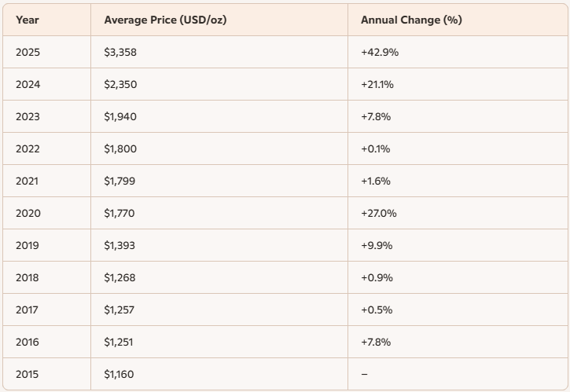This screenshot has width=570, height=392.
Task: Select the +27.0% annual change cell
Action: (x=377, y=213)
